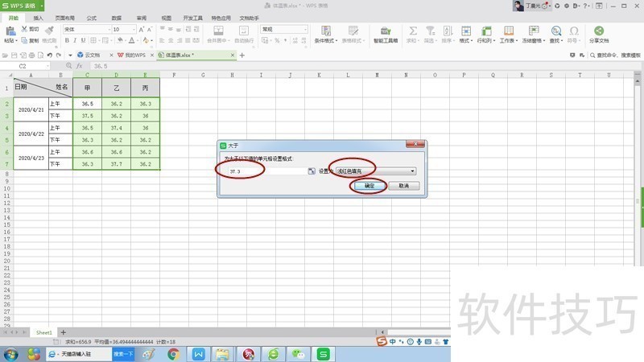Image resolution: width=644 pixels, height=362 pixels.
Task: Click the Share Document (分享文档) icon
Action: click(599, 31)
